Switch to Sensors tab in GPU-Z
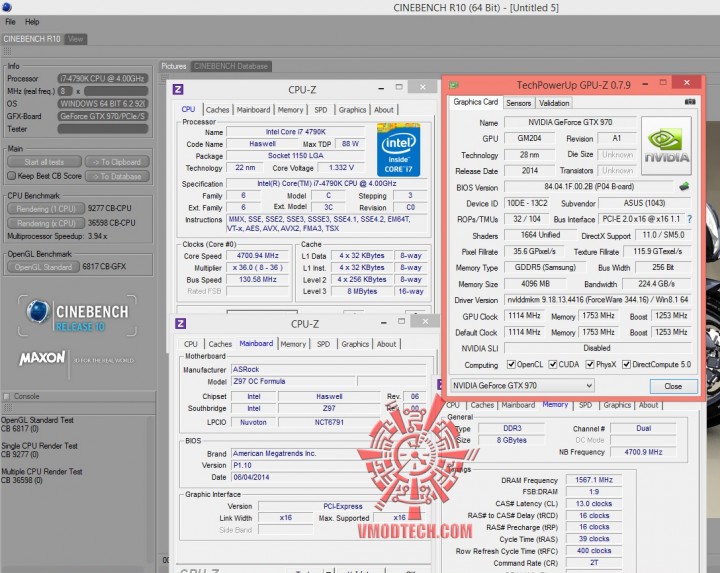Image resolution: width=720 pixels, height=573 pixels. coord(518,103)
